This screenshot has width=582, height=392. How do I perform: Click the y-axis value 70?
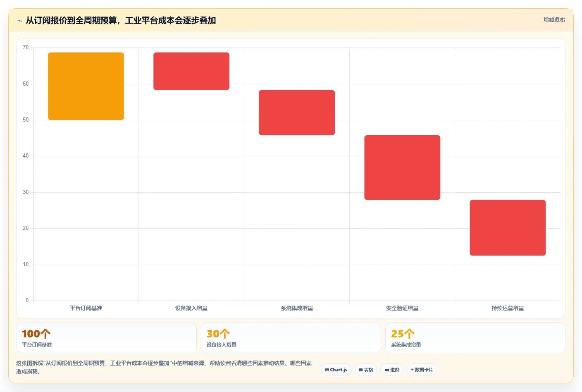[26, 48]
